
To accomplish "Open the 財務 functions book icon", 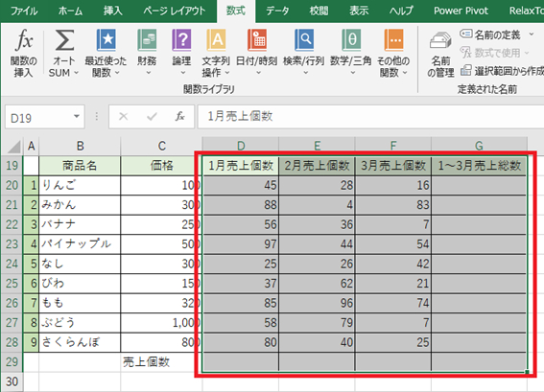I will pos(147,40).
